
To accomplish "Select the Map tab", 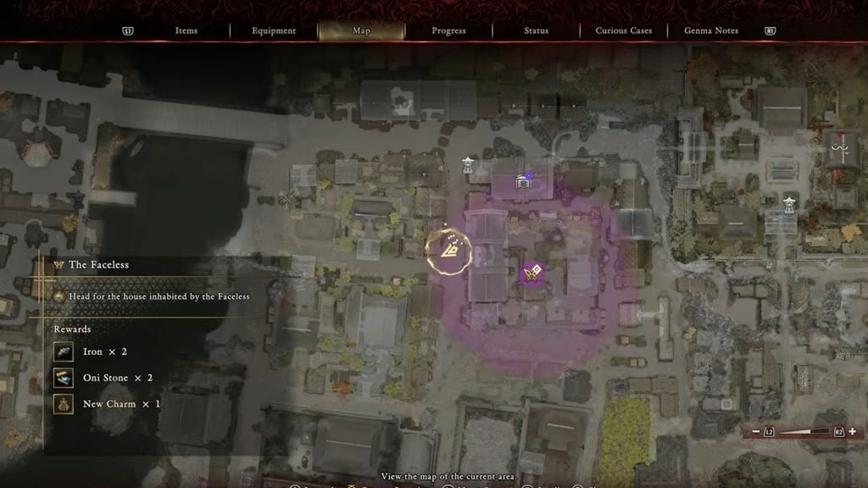I will pos(361,31).
